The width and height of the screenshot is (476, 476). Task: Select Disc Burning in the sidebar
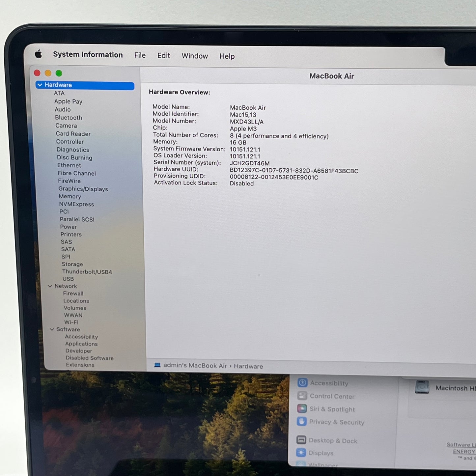click(74, 157)
